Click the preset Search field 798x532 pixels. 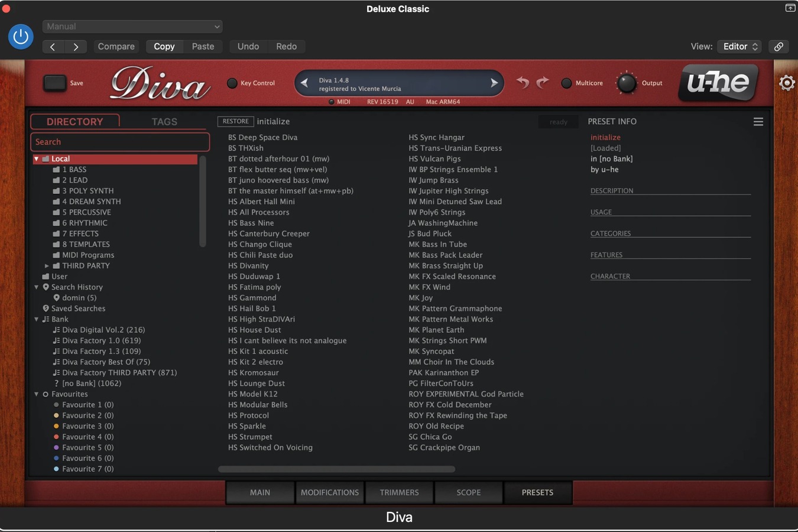[120, 142]
